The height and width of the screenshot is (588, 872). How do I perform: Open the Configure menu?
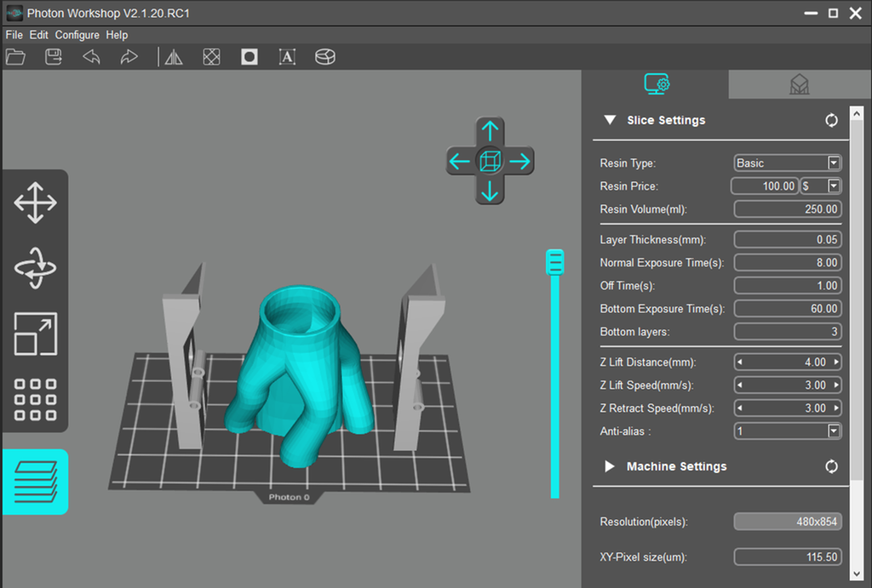pyautogui.click(x=77, y=35)
